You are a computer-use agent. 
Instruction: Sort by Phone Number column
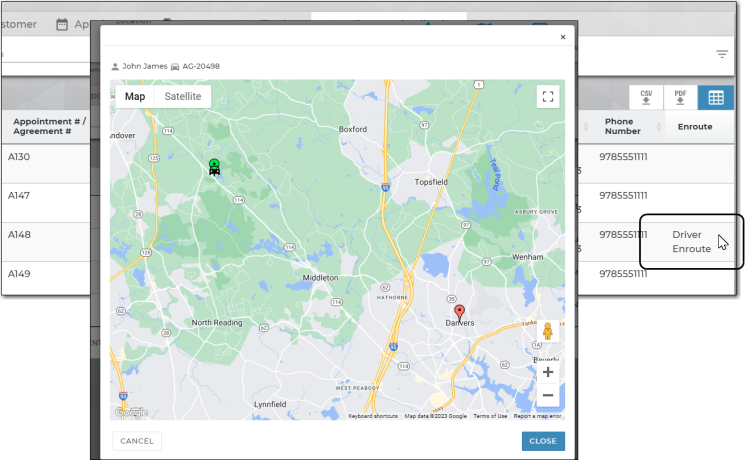point(625,127)
